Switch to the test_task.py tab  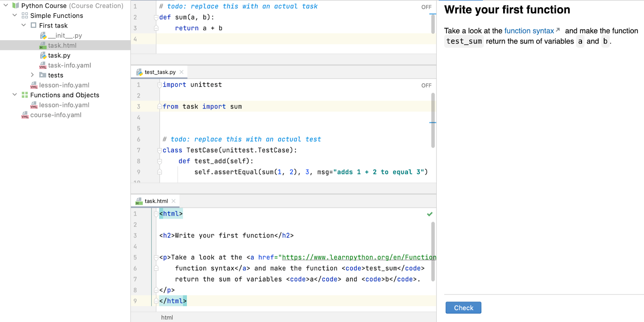point(160,72)
